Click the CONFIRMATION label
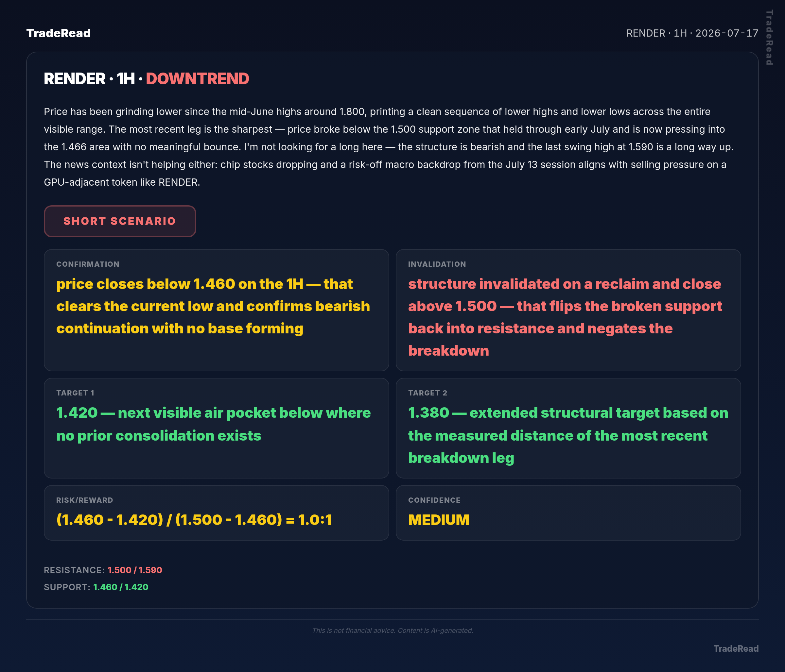The image size is (785, 672). [x=88, y=264]
